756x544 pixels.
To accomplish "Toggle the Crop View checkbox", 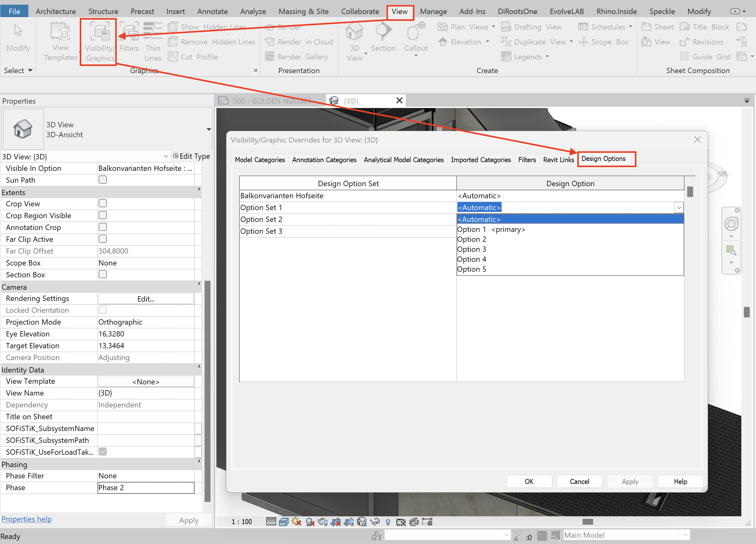I will pos(103,204).
